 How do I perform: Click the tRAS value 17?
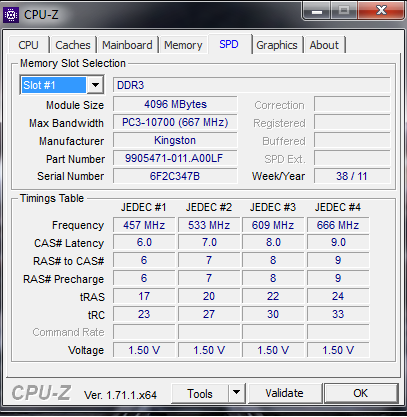coord(144,296)
